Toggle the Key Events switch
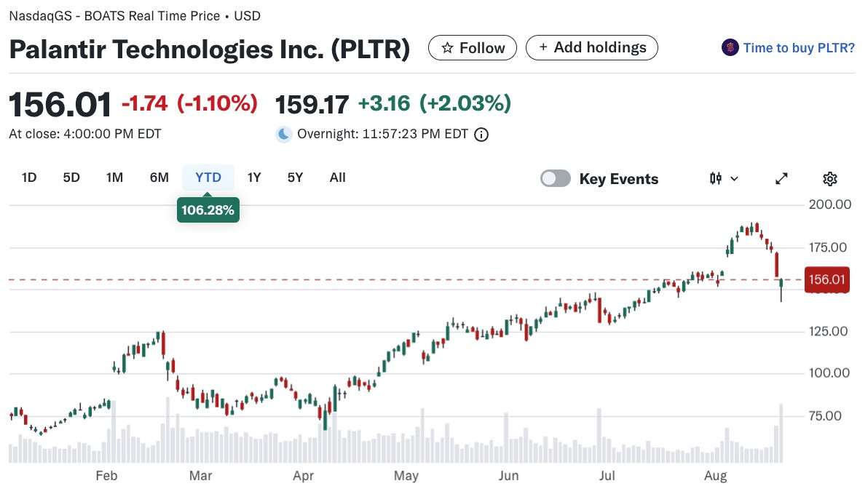 pos(555,179)
